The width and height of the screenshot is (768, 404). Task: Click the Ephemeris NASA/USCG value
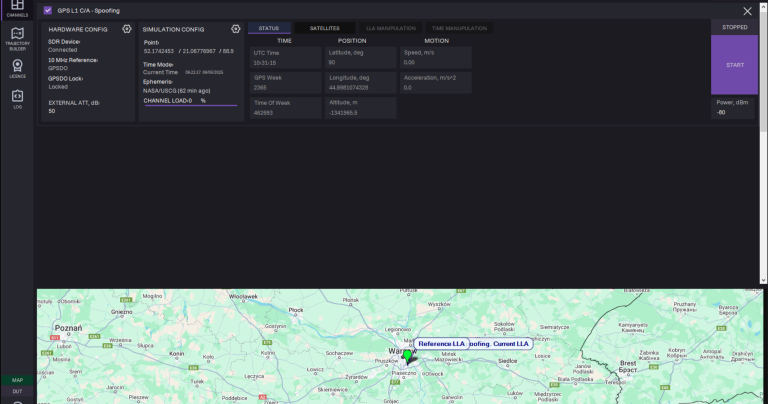point(176,91)
